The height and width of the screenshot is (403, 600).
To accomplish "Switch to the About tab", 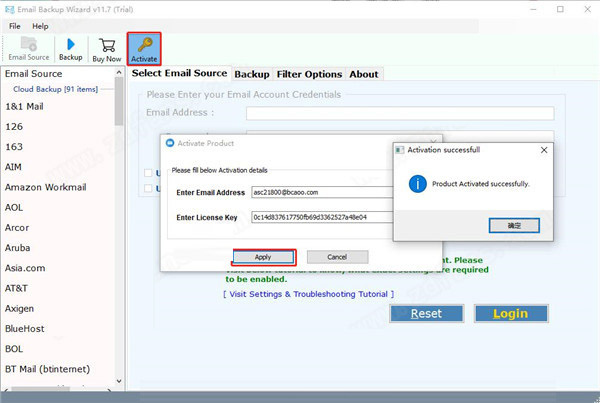I will pyautogui.click(x=364, y=74).
